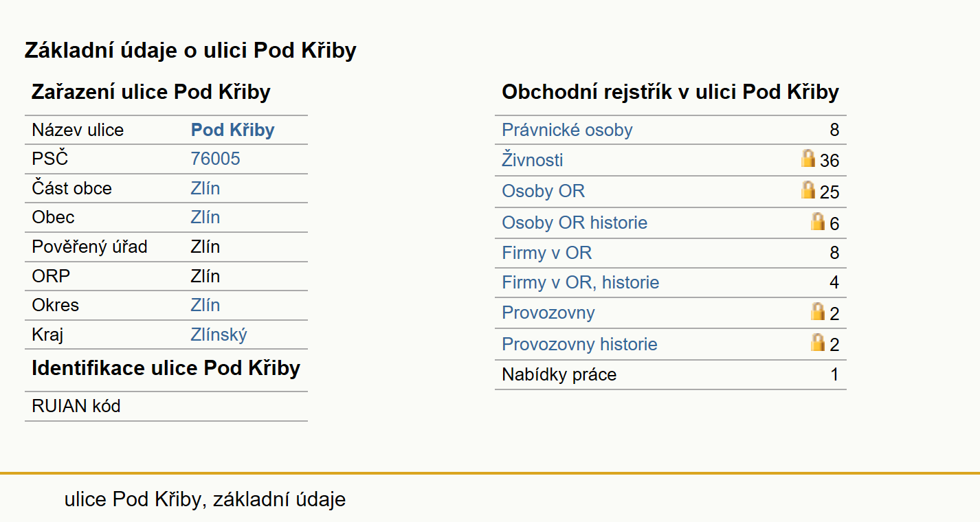Click the lock icon next to Osoby OR
The width and height of the screenshot is (980, 522).
pos(808,190)
